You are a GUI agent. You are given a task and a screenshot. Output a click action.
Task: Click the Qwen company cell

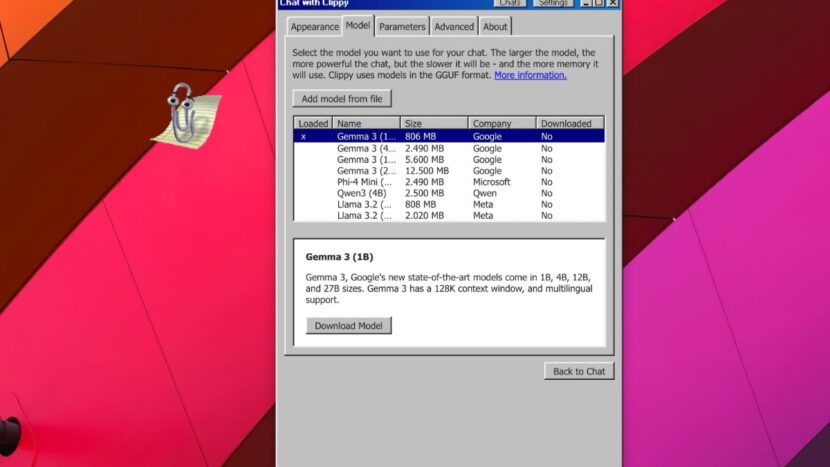point(484,193)
